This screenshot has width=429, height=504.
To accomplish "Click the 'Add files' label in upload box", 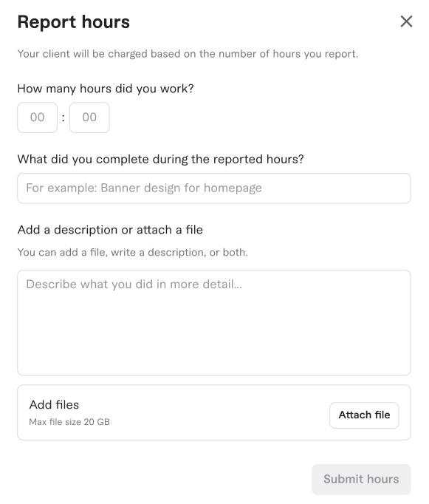I will coord(54,405).
